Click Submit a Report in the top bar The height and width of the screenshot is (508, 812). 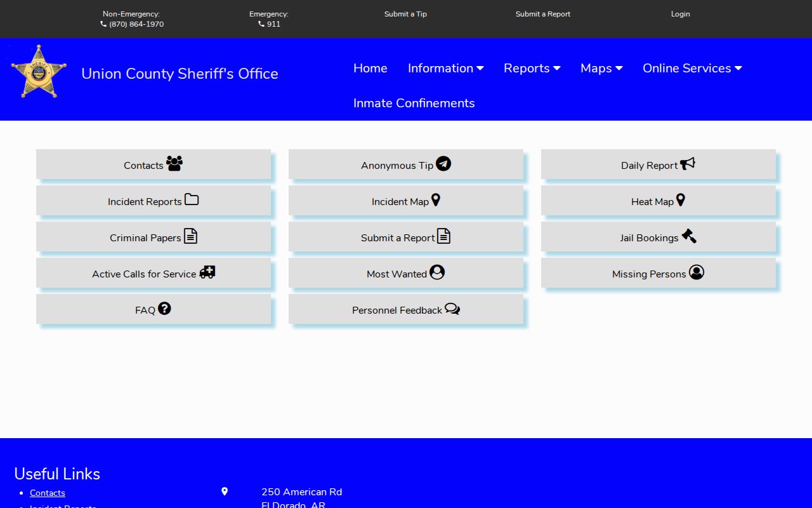543,14
